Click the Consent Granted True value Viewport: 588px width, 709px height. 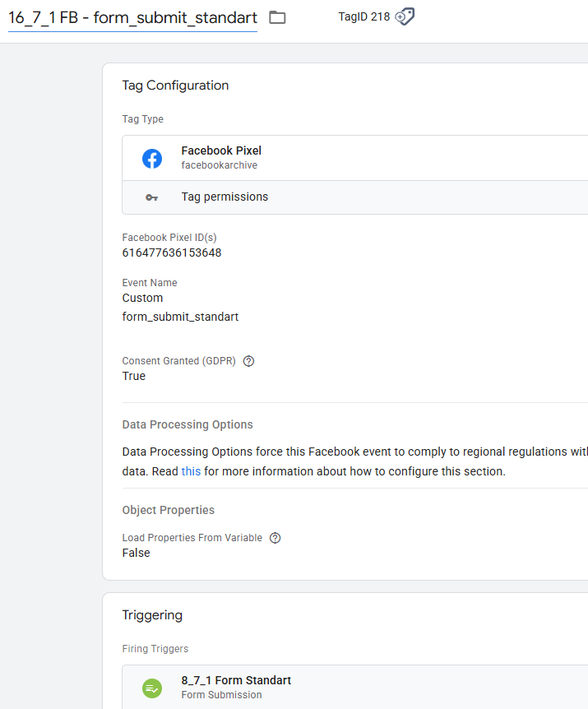[134, 376]
